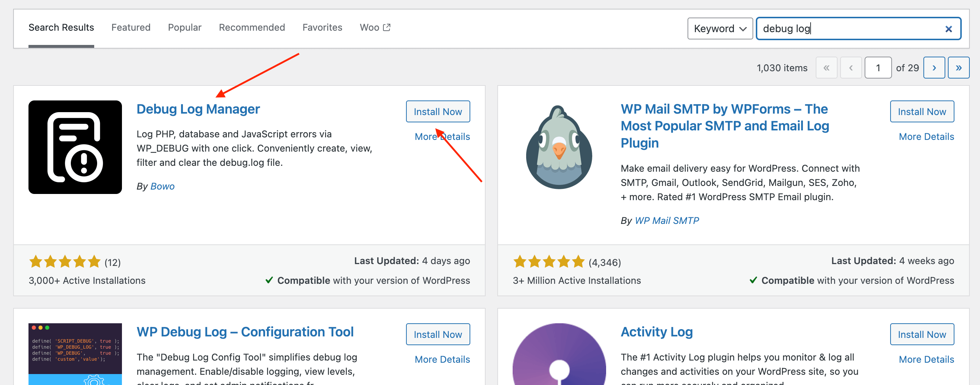
Task: Click the '3,000+ Active Installations' text
Action: click(87, 281)
